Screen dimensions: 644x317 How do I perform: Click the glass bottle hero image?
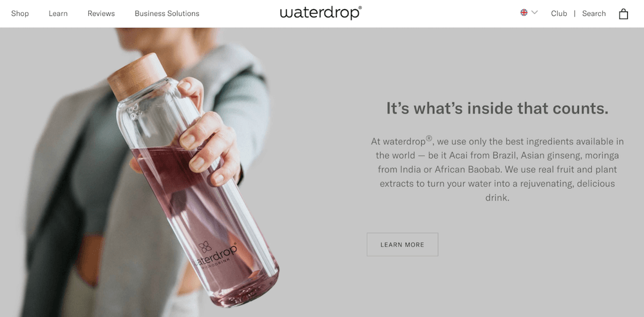193,181
